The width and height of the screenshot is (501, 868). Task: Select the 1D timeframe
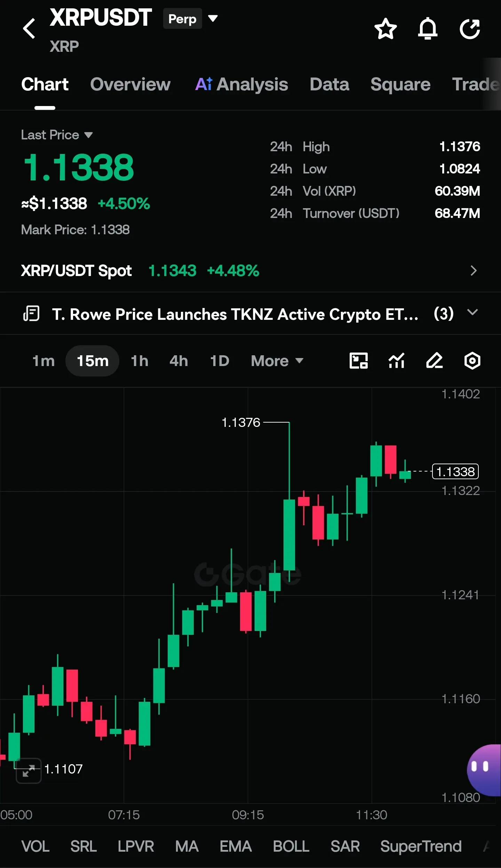click(220, 361)
